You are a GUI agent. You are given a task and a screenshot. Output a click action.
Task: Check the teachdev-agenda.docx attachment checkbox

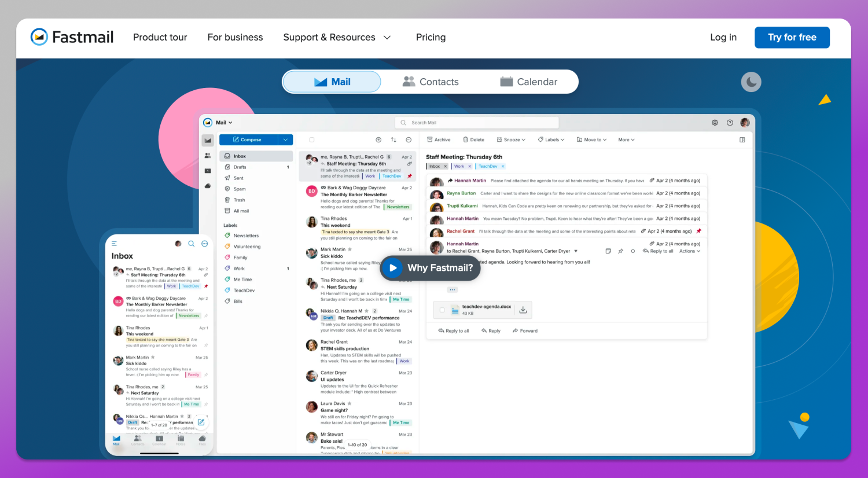[x=442, y=310]
